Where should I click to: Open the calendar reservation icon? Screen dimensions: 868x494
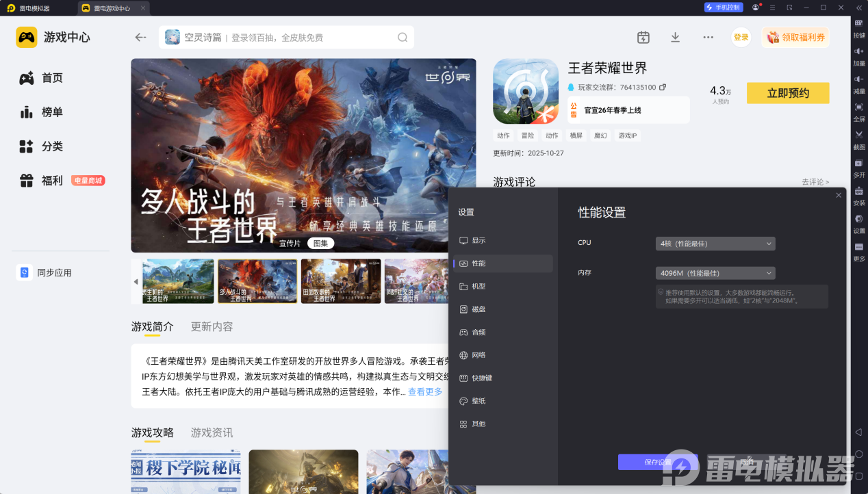[x=643, y=38]
